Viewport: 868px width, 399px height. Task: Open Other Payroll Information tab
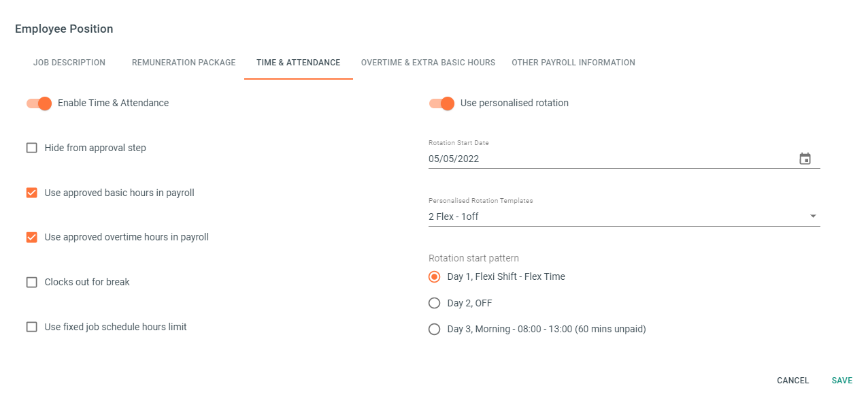573,63
